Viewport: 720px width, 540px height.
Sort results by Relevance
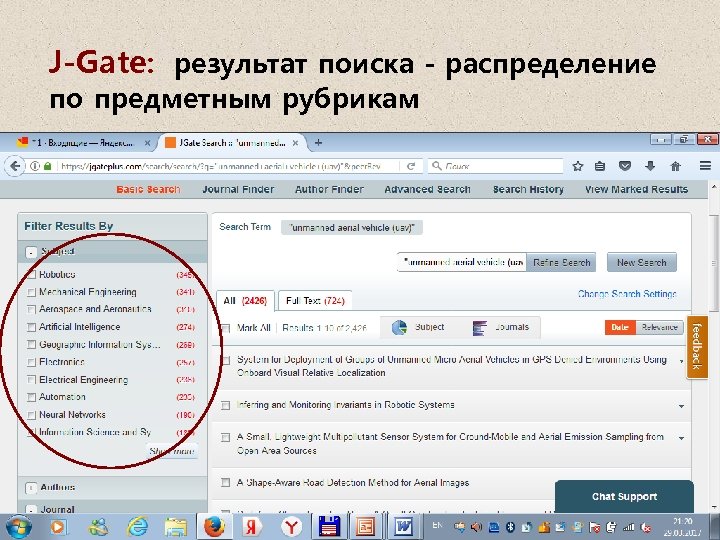coord(659,327)
